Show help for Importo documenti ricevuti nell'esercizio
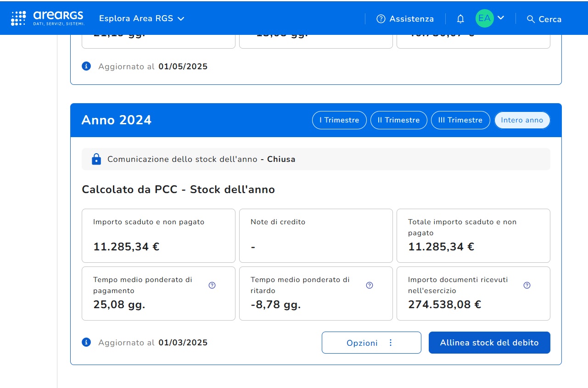 click(x=527, y=285)
